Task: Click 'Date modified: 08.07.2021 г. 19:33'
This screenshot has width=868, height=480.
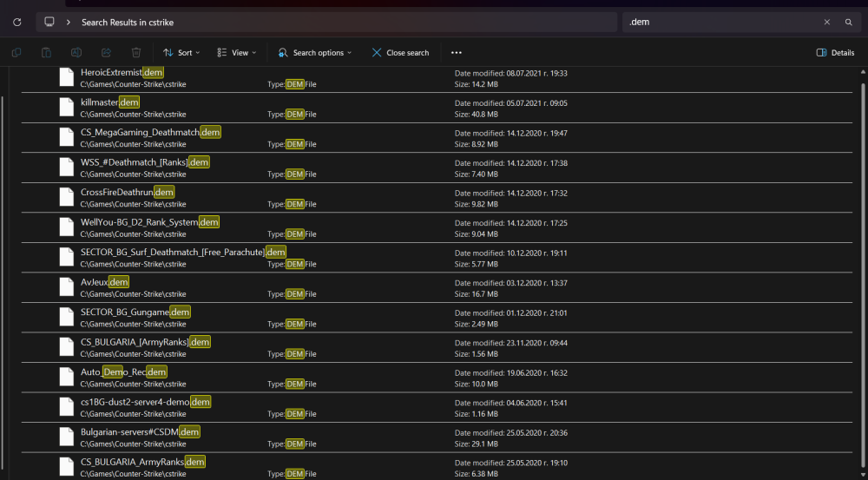Action: tap(511, 73)
